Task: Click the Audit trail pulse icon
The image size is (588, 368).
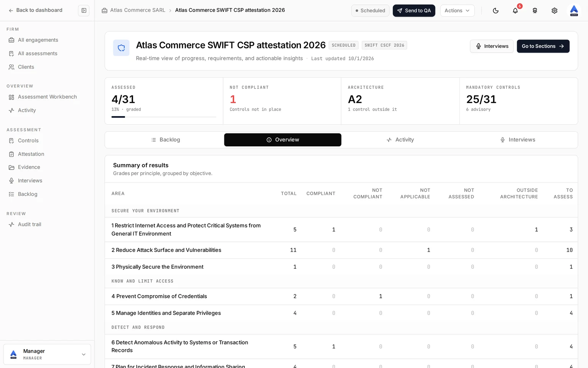Action: [x=11, y=225]
